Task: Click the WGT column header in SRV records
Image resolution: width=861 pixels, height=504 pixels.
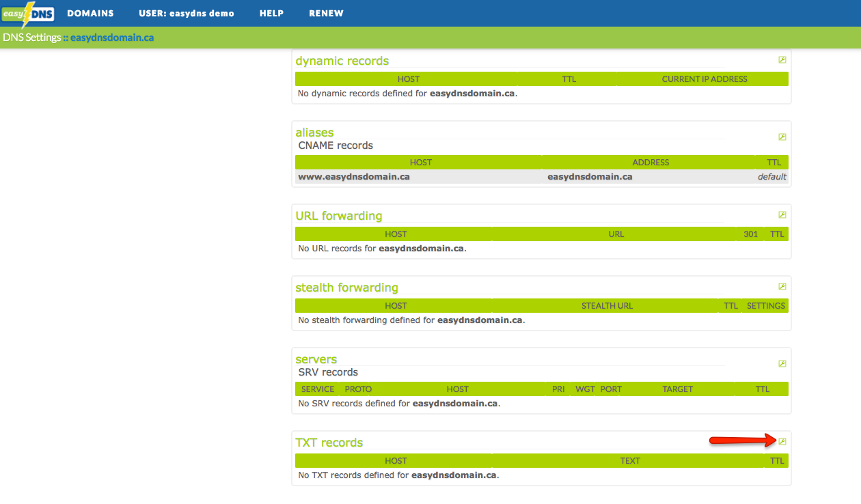Action: pyautogui.click(x=585, y=389)
